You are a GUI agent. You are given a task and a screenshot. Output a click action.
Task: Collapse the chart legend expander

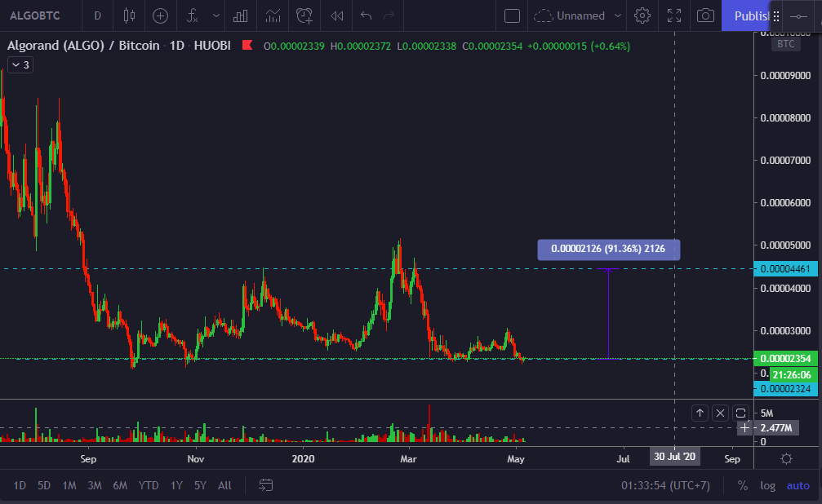20,64
